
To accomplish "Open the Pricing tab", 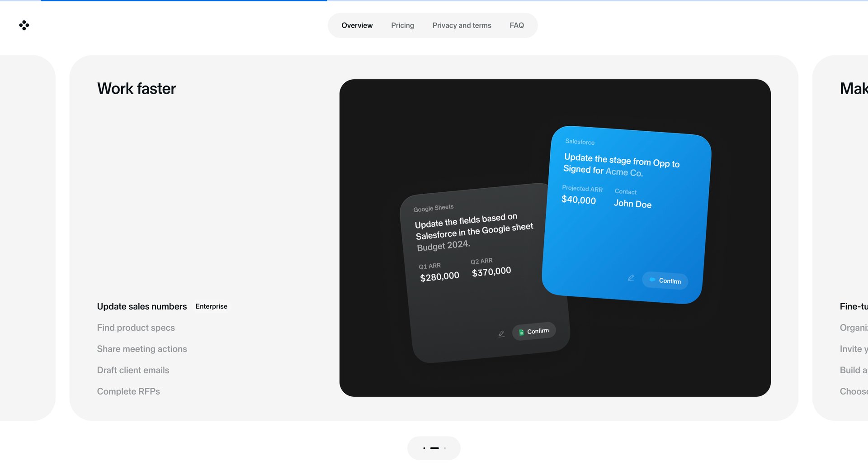I will [x=402, y=25].
